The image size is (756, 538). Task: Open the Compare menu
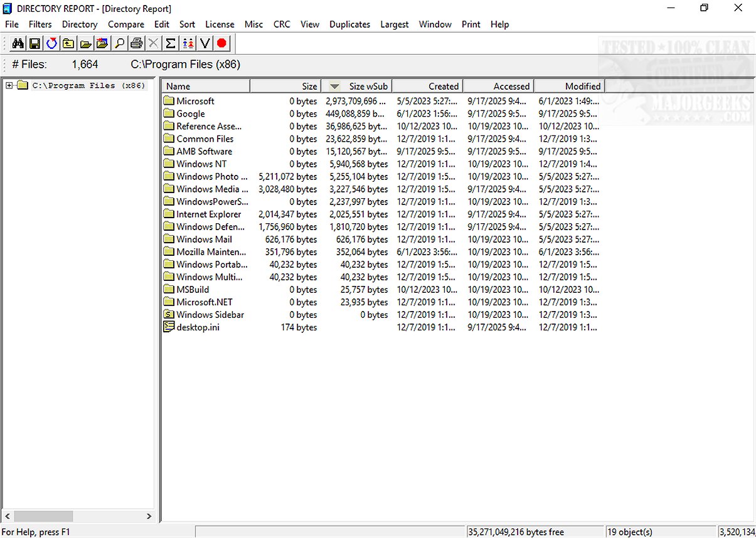126,24
